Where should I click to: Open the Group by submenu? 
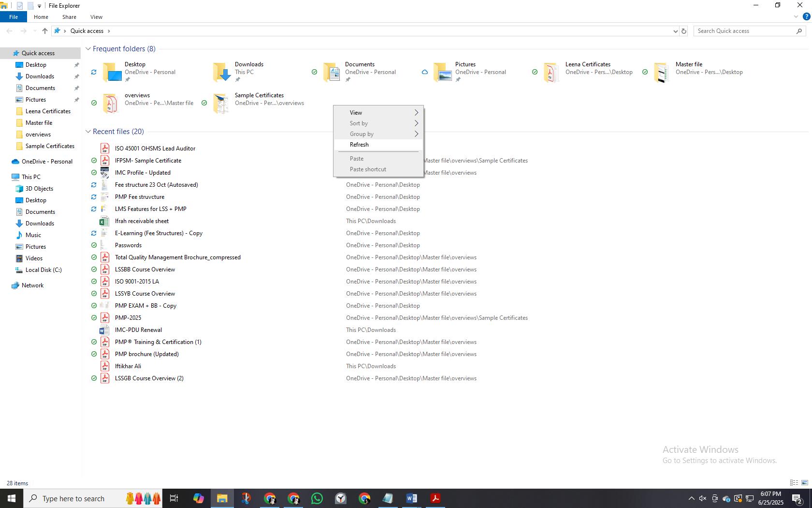[378, 134]
